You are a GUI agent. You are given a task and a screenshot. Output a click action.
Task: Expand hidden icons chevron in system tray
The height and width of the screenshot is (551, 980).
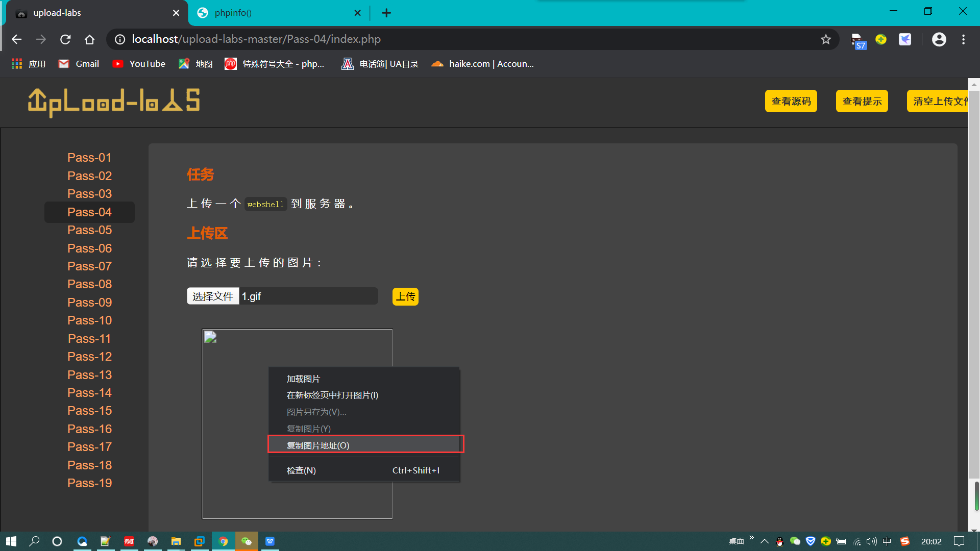(x=765, y=541)
